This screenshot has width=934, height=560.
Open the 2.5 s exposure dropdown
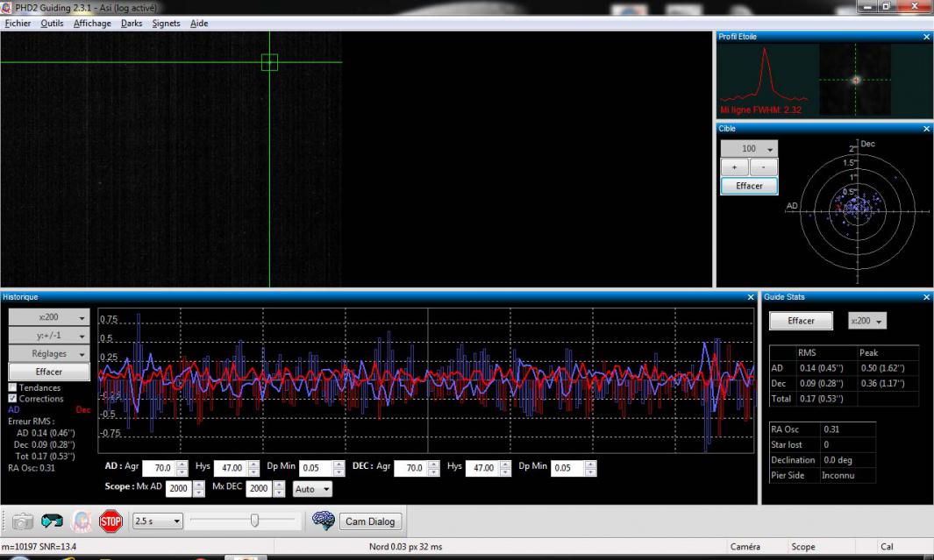coord(157,521)
